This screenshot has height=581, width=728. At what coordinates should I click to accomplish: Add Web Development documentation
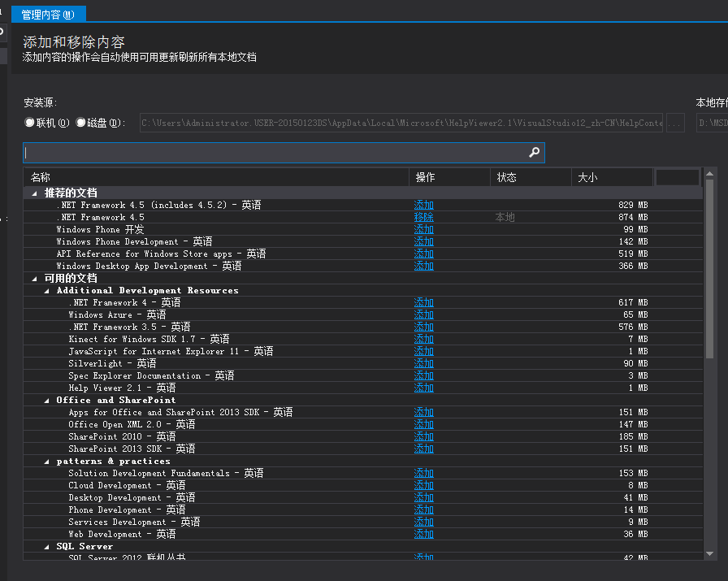[423, 534]
